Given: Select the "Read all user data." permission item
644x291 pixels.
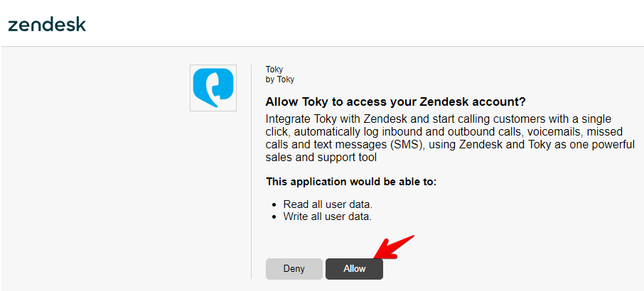Looking at the screenshot, I should (x=328, y=204).
